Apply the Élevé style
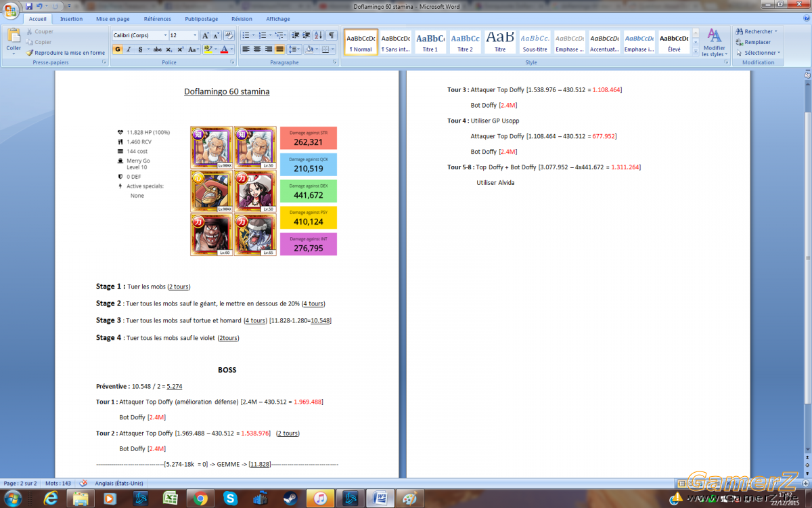 (x=674, y=42)
